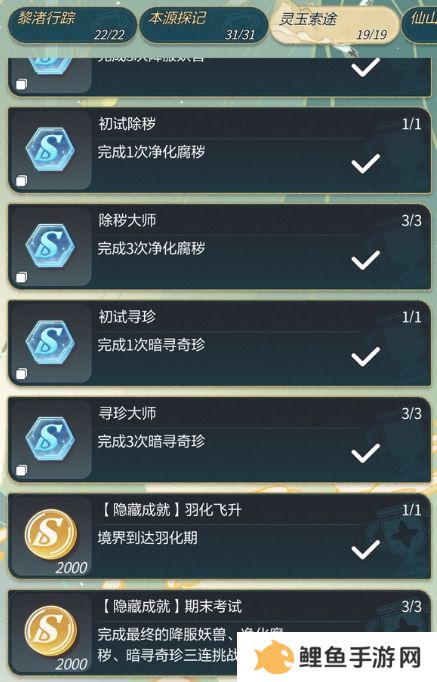Switch to the 本源探记 31/31 tab
The width and height of the screenshot is (437, 682).
click(x=203, y=25)
